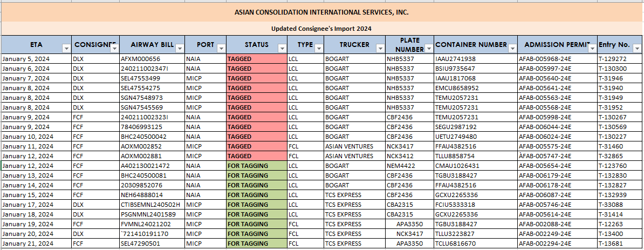Expand the ADMISSION PERMIT filter dropdown
The height and width of the screenshot is (250, 644).
click(592, 49)
